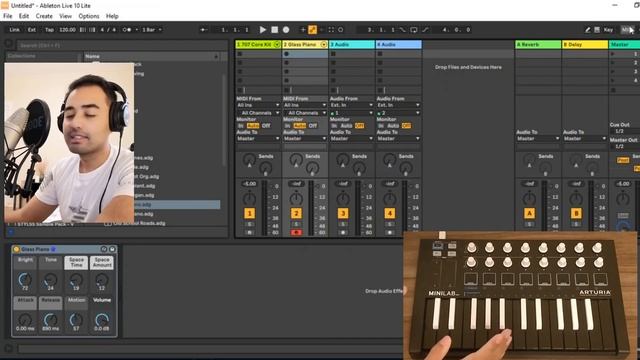Toggle the A Reverb return activator
Image resolution: width=640 pixels, height=360 pixels.
click(x=529, y=213)
